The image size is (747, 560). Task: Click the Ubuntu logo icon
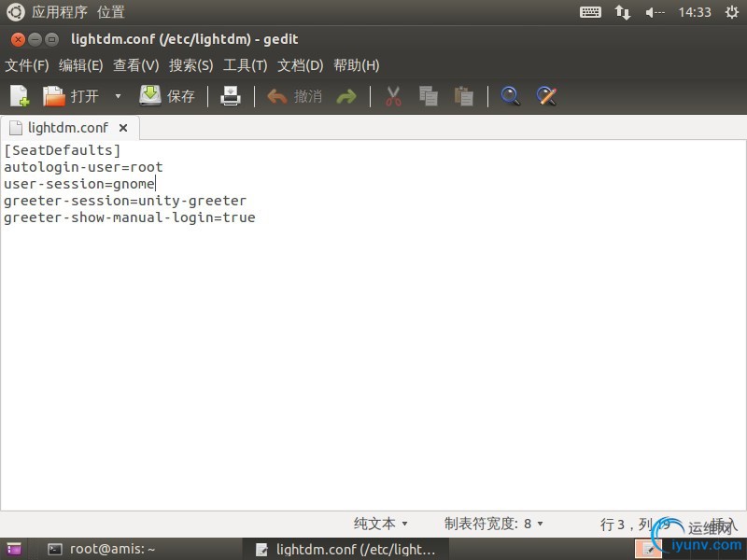click(15, 12)
